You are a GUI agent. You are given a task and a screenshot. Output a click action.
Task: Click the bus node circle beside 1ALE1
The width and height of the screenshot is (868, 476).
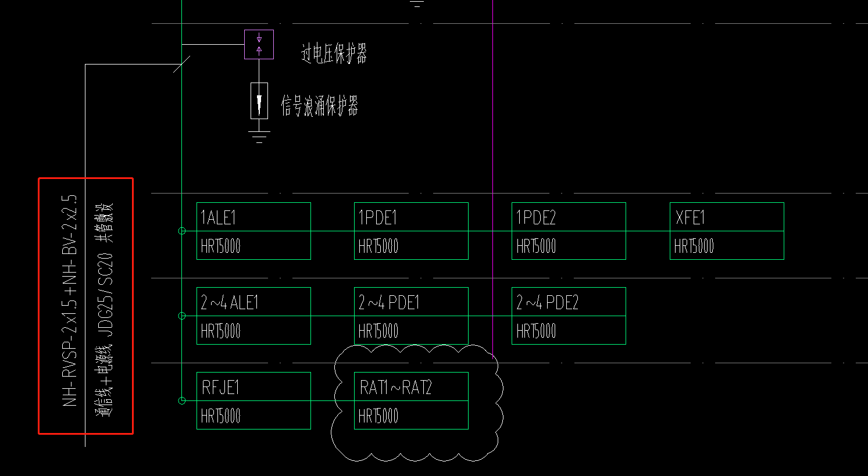[182, 231]
